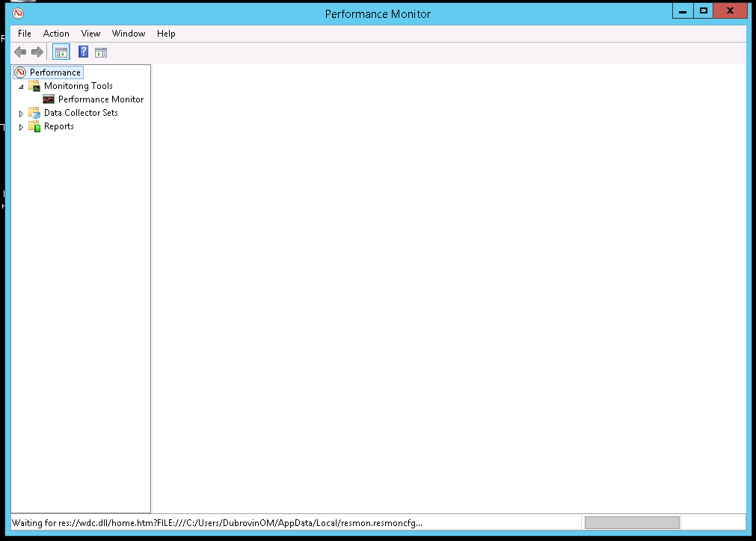
Task: Open the Window menu
Action: click(x=129, y=33)
